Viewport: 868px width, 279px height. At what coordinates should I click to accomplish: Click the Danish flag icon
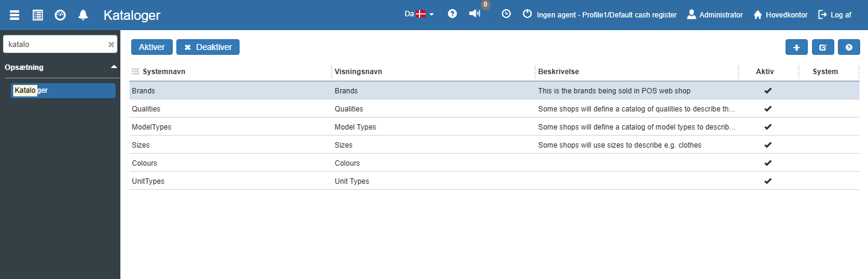[x=421, y=14]
